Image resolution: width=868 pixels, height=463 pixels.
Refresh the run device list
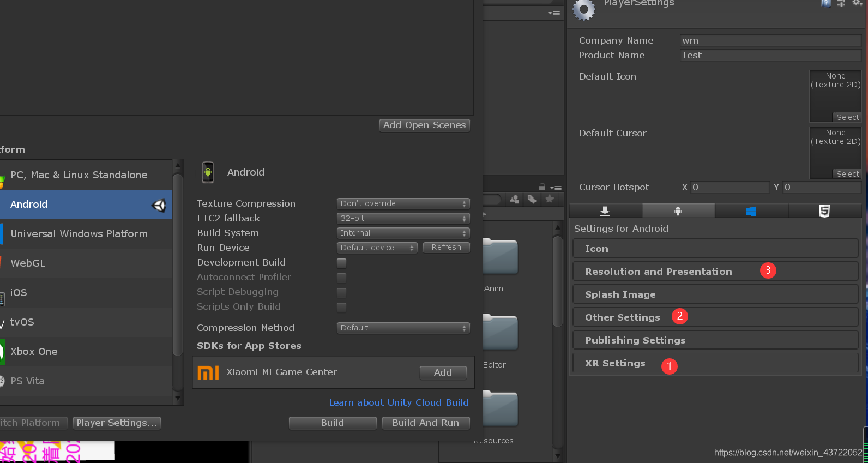click(446, 248)
